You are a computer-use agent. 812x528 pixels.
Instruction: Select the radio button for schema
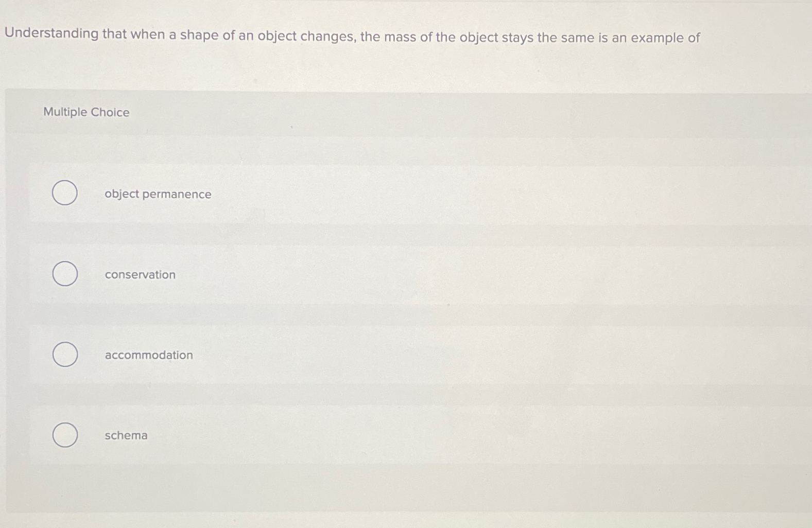point(66,435)
